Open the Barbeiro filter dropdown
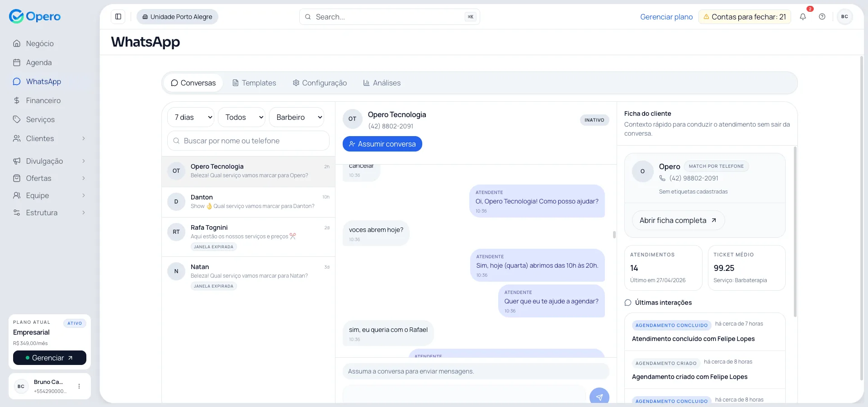The image size is (868, 407). point(297,117)
